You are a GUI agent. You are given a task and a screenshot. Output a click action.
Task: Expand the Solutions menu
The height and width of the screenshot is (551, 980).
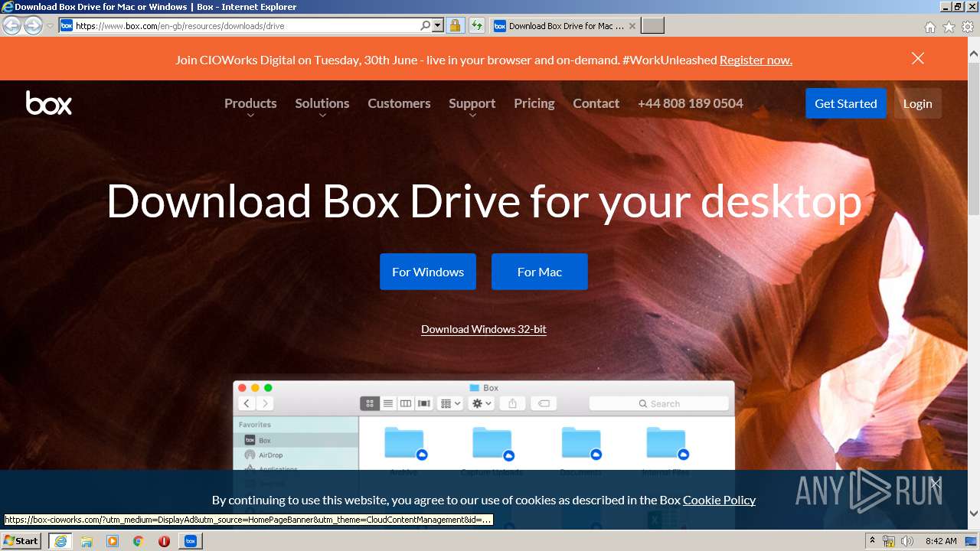pyautogui.click(x=322, y=104)
